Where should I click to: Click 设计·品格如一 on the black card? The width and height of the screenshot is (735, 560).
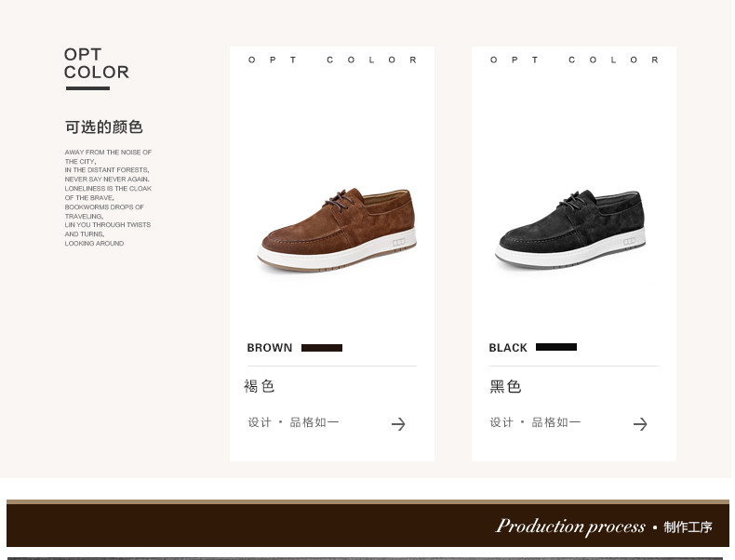535,422
